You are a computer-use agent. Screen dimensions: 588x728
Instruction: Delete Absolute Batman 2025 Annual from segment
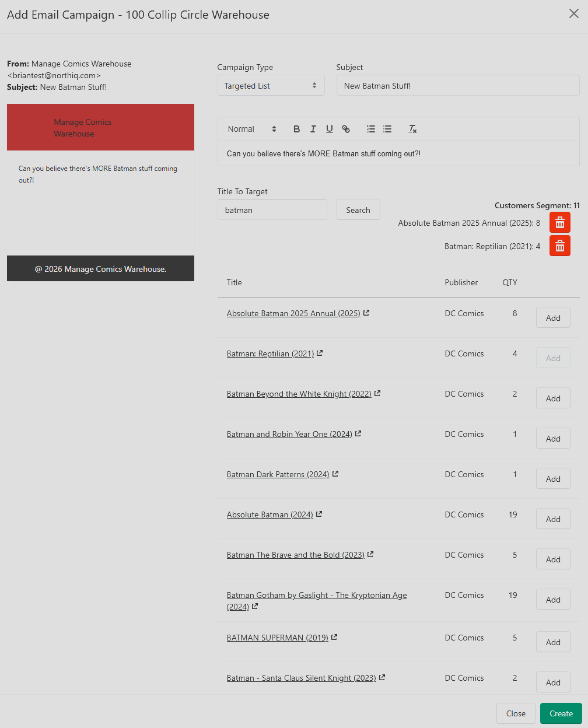pos(560,222)
